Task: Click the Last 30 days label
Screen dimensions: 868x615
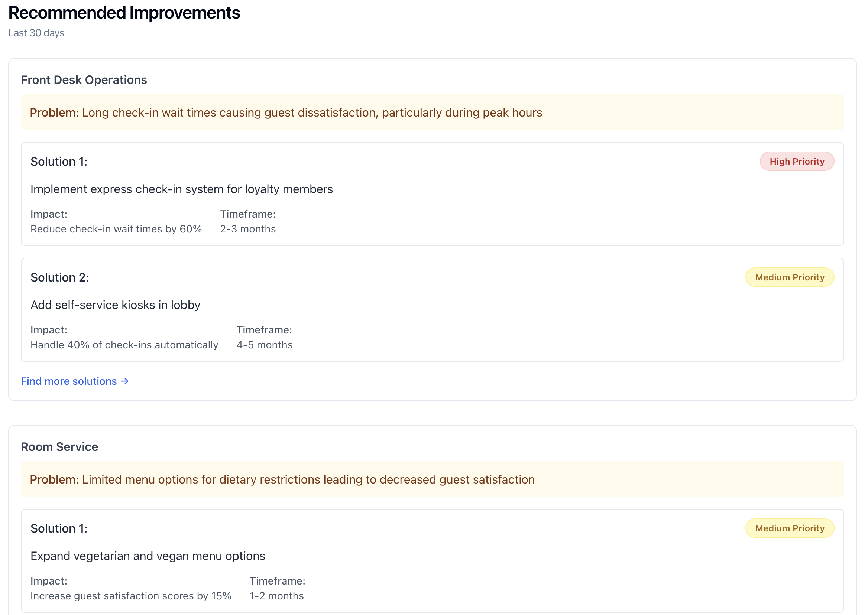Action: click(36, 33)
